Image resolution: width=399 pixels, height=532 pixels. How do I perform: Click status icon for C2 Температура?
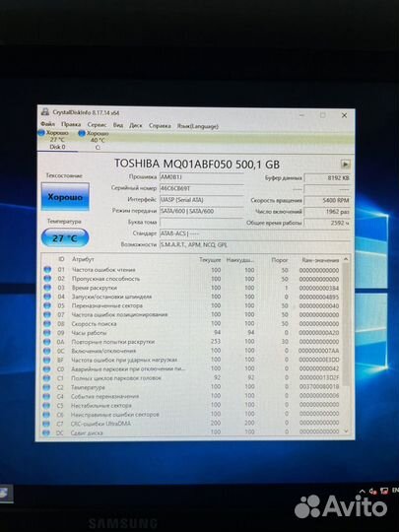pos(47,387)
